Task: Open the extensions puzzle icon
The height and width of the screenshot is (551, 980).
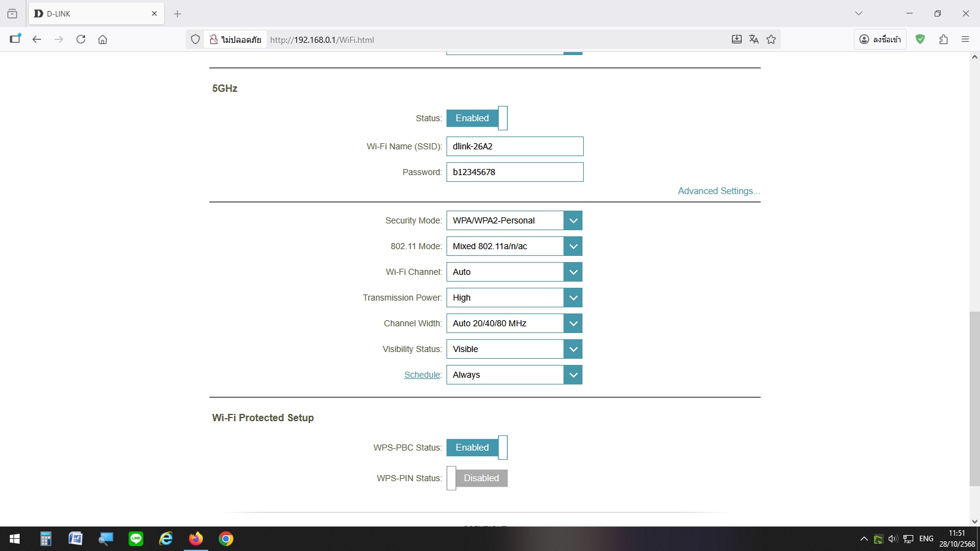Action: (943, 39)
